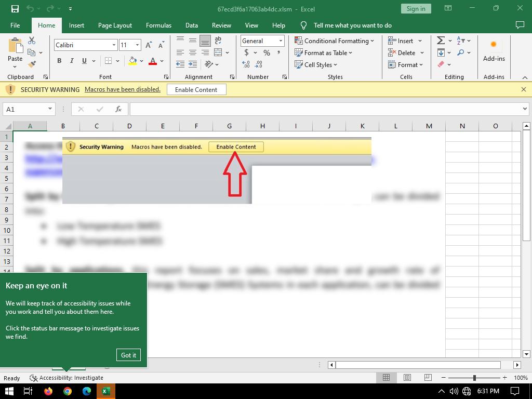Click the Increase Font Size icon
The width and height of the screenshot is (532, 399).
pyautogui.click(x=149, y=45)
